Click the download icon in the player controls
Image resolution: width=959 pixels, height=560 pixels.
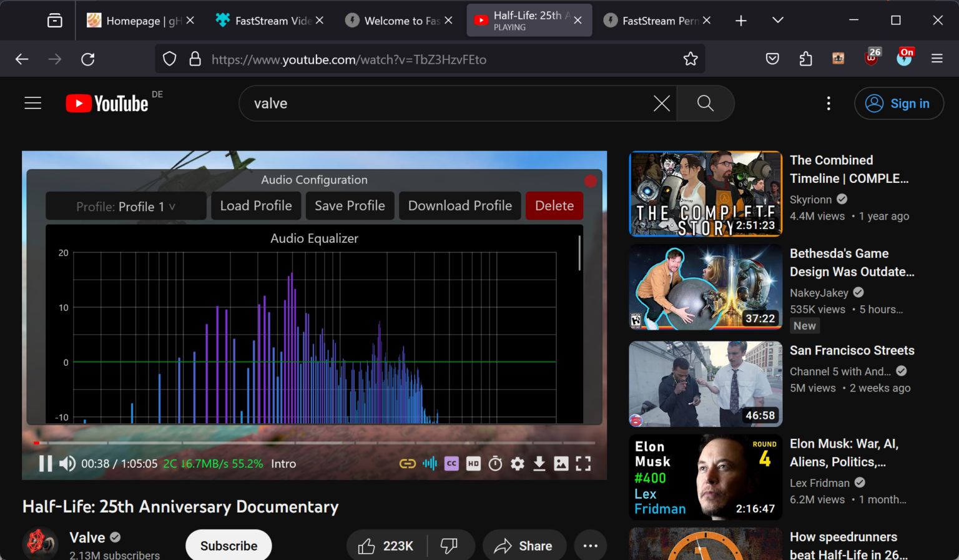(x=539, y=463)
